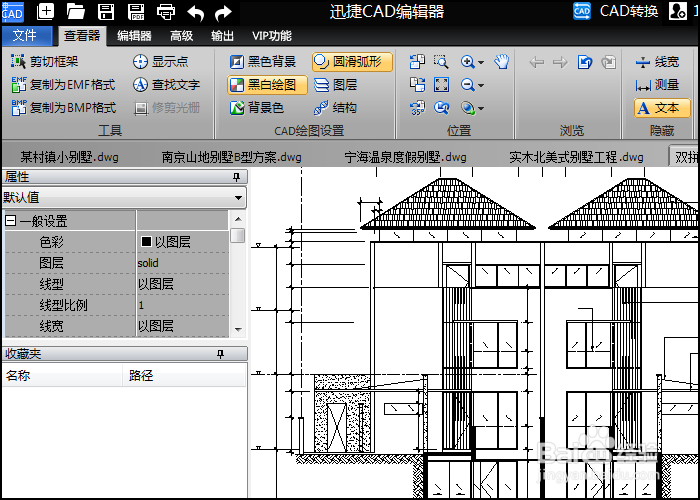
Task: Click the zoom in magnifier icon
Action: [x=467, y=62]
